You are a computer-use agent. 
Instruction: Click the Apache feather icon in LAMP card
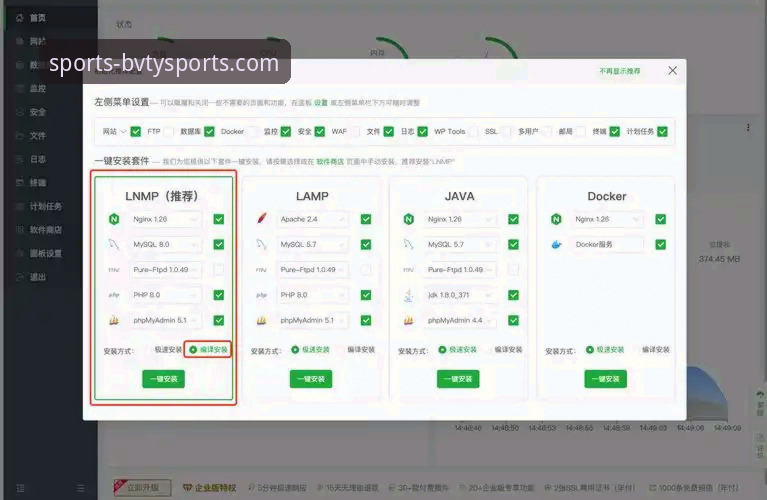(x=262, y=218)
